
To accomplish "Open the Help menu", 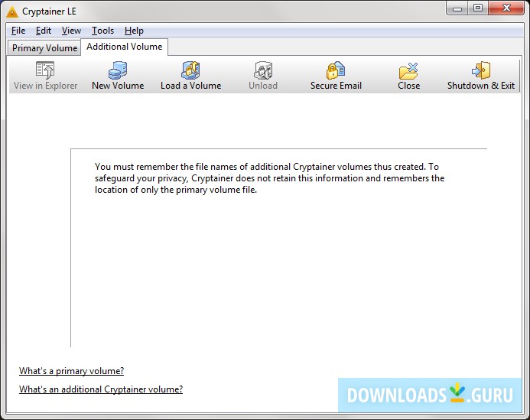I will click(x=134, y=31).
